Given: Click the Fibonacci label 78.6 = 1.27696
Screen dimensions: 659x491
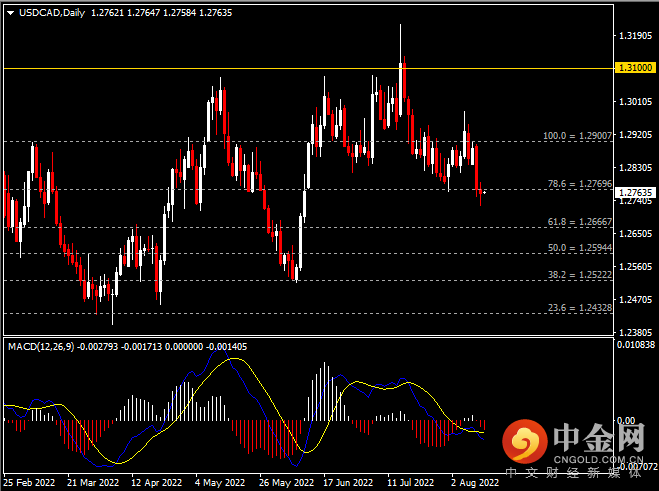Looking at the screenshot, I should pos(580,184).
